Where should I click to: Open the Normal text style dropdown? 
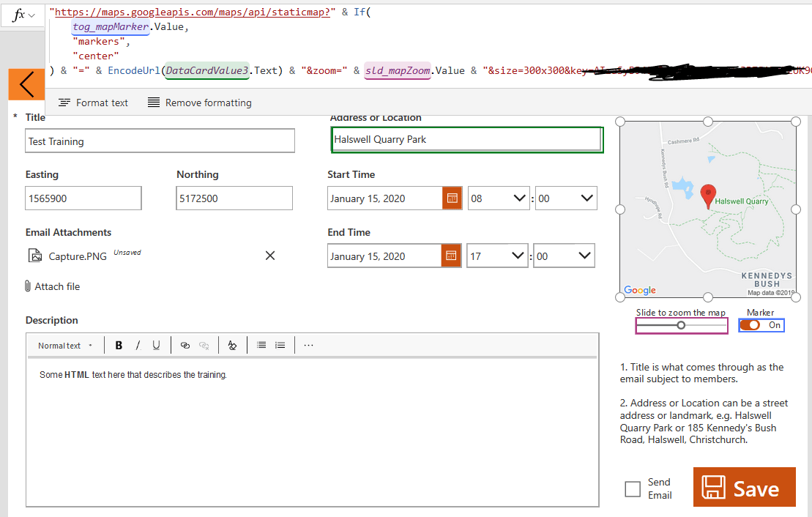pyautogui.click(x=65, y=346)
